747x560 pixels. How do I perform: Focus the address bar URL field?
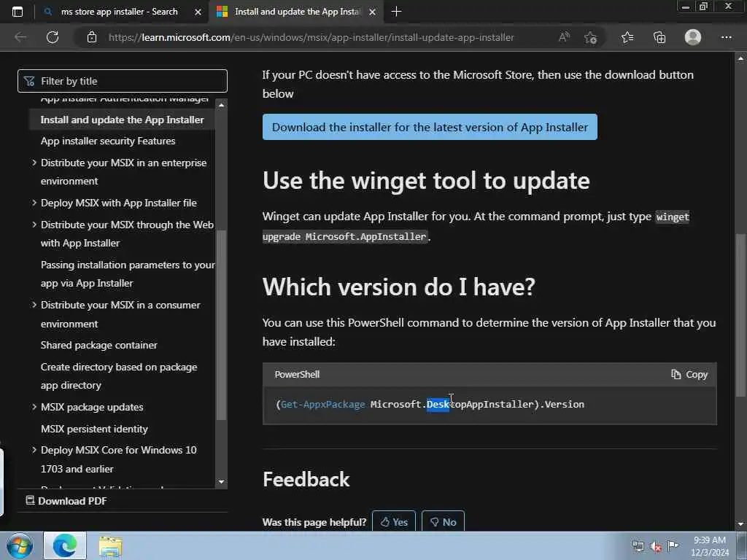[x=311, y=37]
